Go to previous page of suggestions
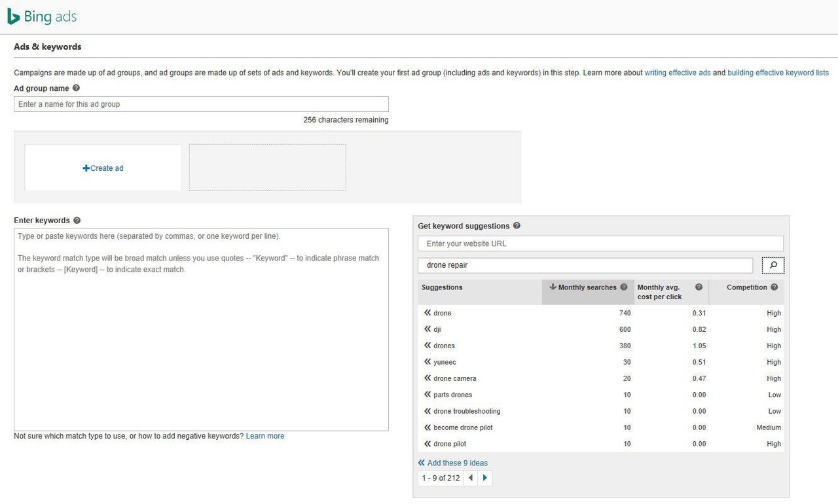Viewport: 838px width, 504px height. point(470,478)
